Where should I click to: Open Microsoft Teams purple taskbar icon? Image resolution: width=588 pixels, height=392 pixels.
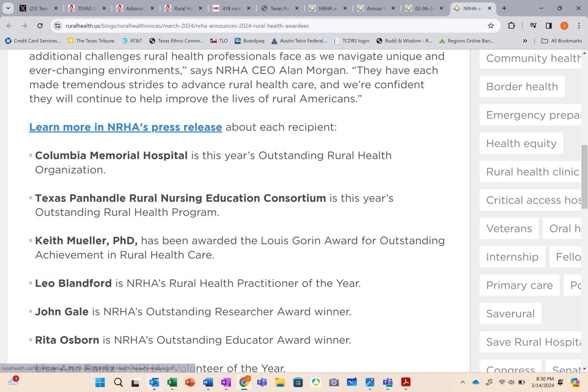pos(261,382)
